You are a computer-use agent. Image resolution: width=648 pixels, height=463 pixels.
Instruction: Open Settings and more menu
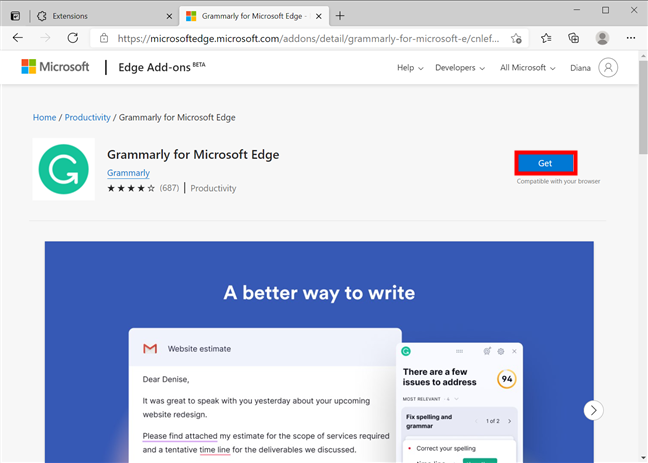click(631, 38)
